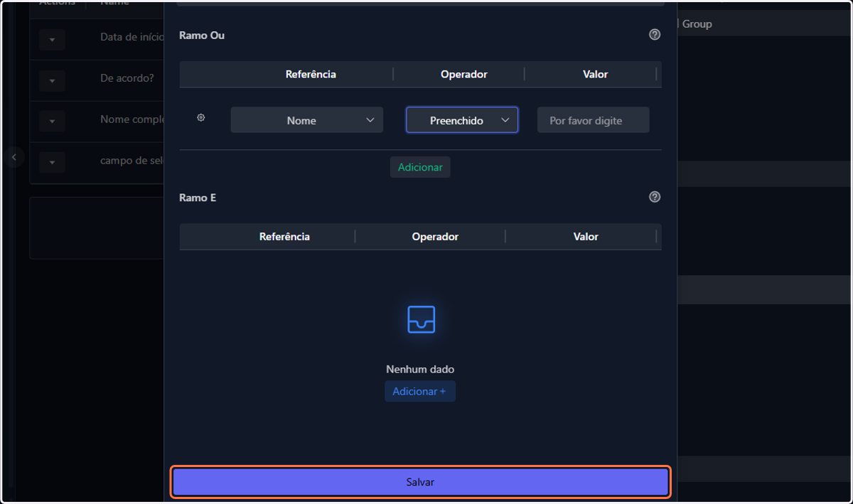Expand actions dropdown for 'Data de início' row
This screenshot has width=853, height=504.
pos(53,40)
